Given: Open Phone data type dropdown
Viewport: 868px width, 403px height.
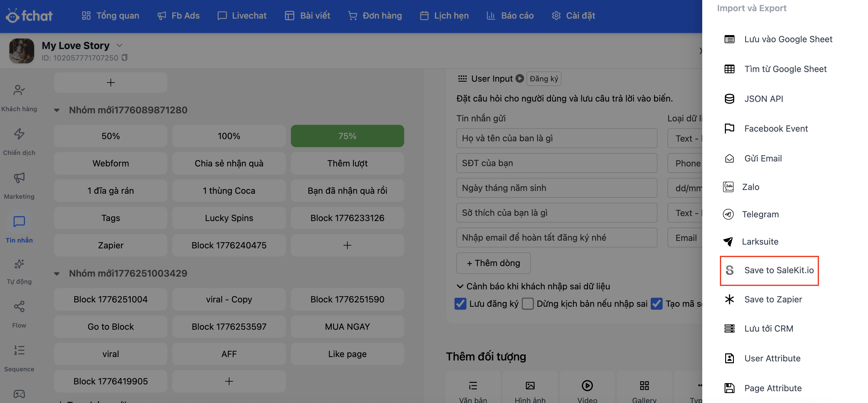Looking at the screenshot, I should click(685, 163).
